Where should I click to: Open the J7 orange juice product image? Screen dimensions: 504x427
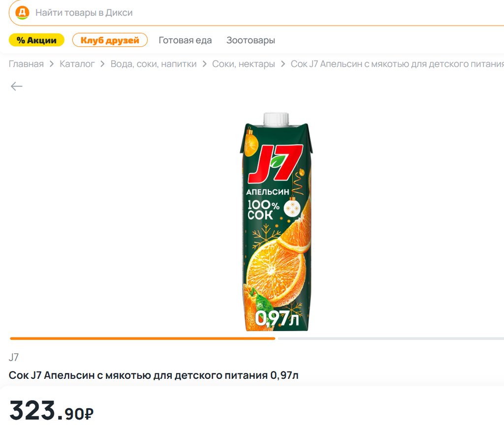pyautogui.click(x=277, y=221)
